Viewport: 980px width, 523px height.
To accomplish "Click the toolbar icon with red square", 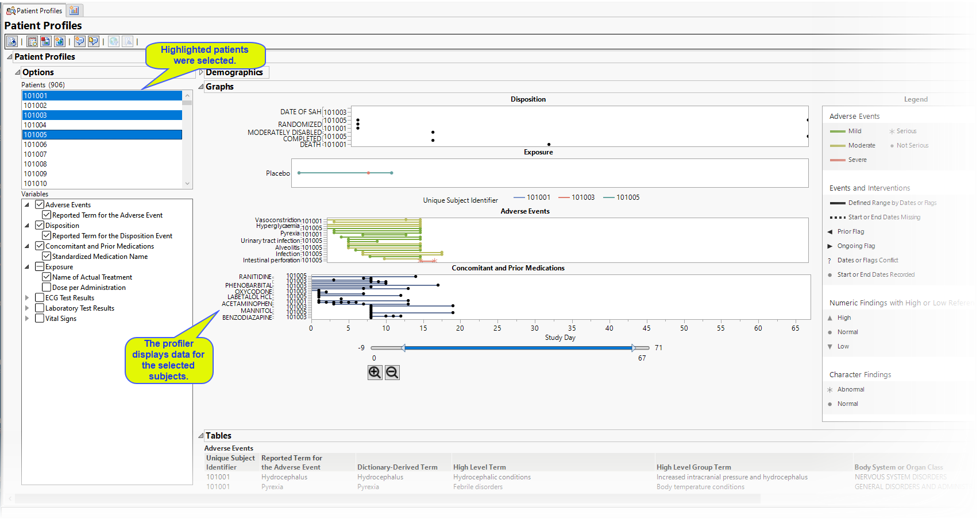I will pos(45,41).
